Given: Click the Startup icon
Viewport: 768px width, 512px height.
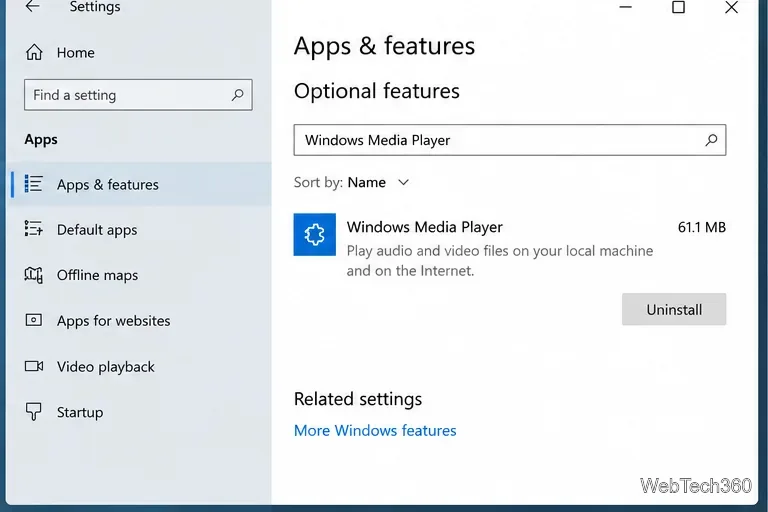Looking at the screenshot, I should (x=33, y=412).
